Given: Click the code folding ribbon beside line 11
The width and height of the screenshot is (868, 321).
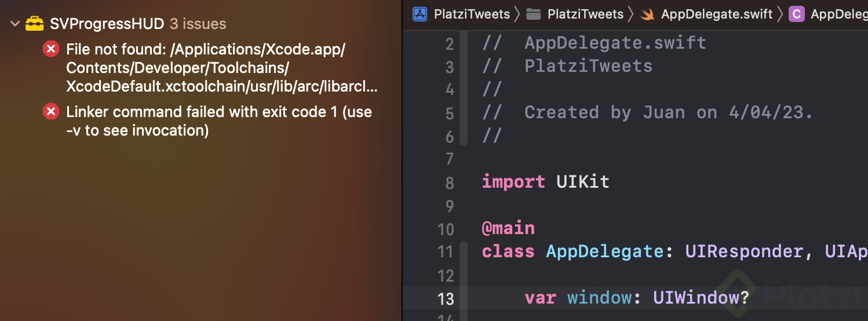Looking at the screenshot, I should pyautogui.click(x=464, y=251).
